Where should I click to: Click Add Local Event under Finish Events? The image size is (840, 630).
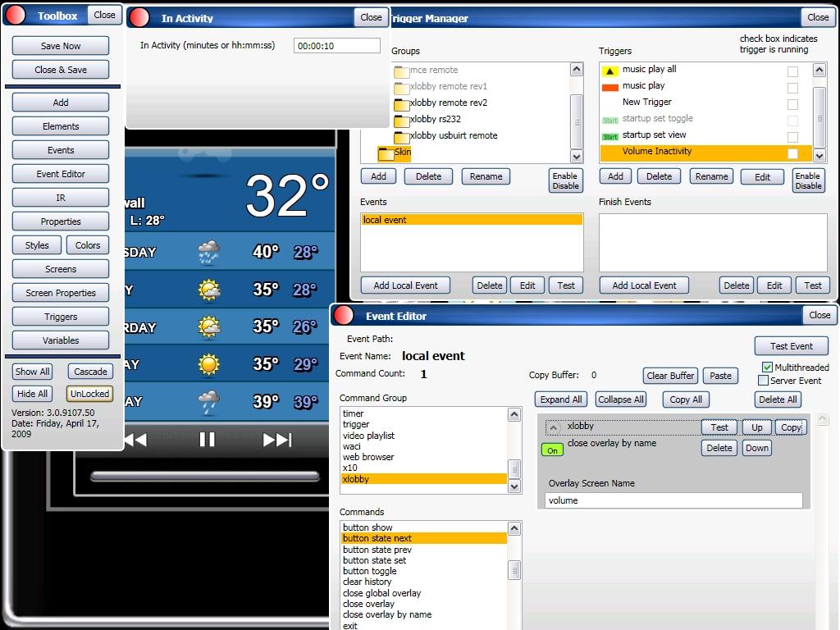pyautogui.click(x=644, y=285)
